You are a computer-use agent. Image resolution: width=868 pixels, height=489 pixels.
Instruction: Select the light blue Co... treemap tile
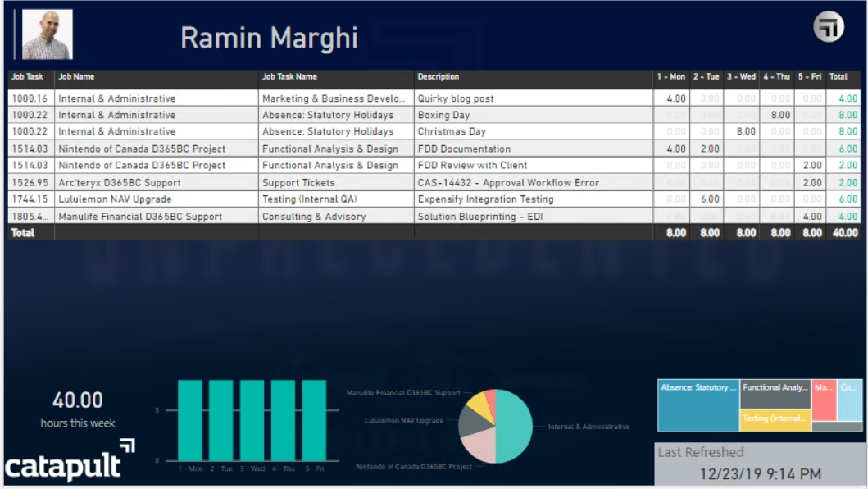pos(849,400)
